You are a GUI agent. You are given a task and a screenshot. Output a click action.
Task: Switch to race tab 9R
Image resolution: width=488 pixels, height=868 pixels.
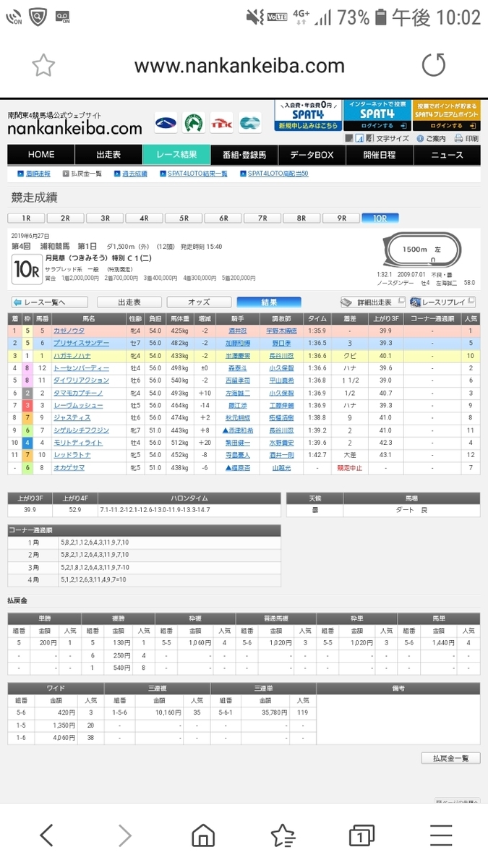[341, 218]
